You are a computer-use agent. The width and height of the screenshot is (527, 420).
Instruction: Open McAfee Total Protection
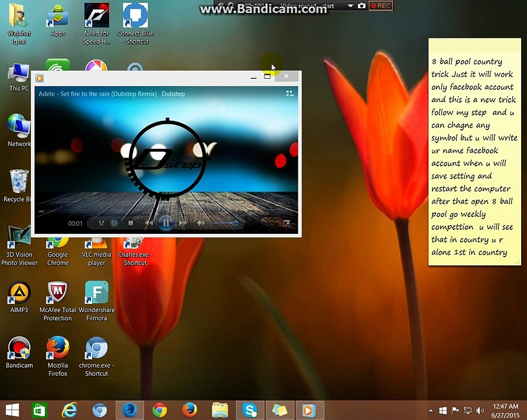click(58, 302)
